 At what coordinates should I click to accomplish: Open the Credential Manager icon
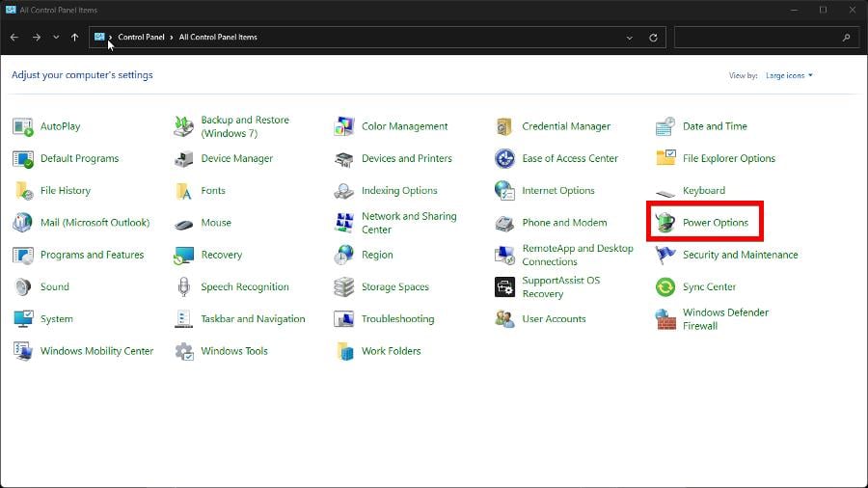tap(504, 126)
